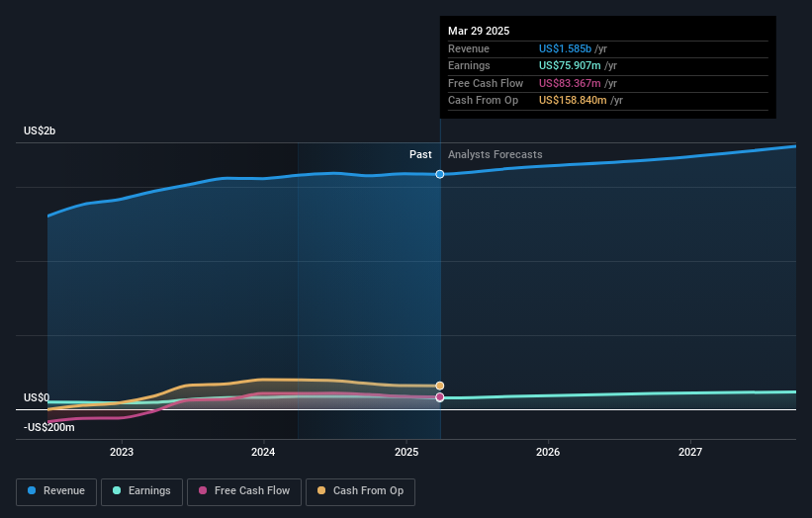Click the 2027 x-axis label
Viewport: 812px width, 518px height.
click(x=690, y=453)
